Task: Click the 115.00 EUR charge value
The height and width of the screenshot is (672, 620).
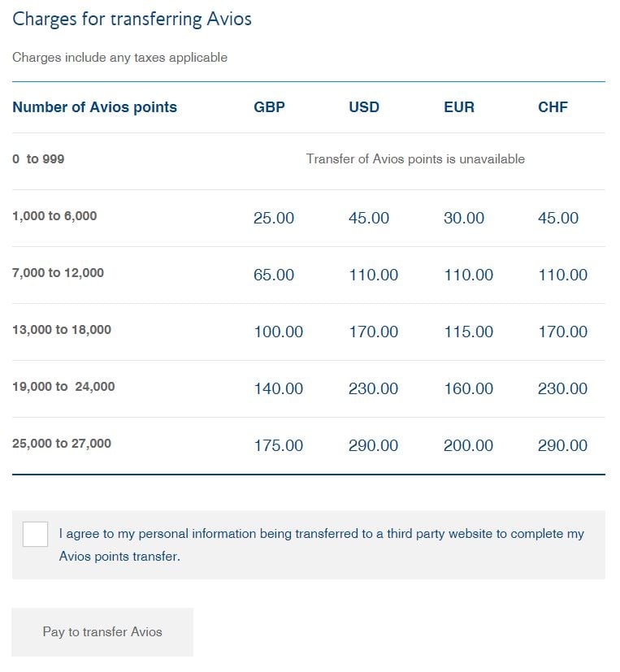Action: tap(468, 332)
